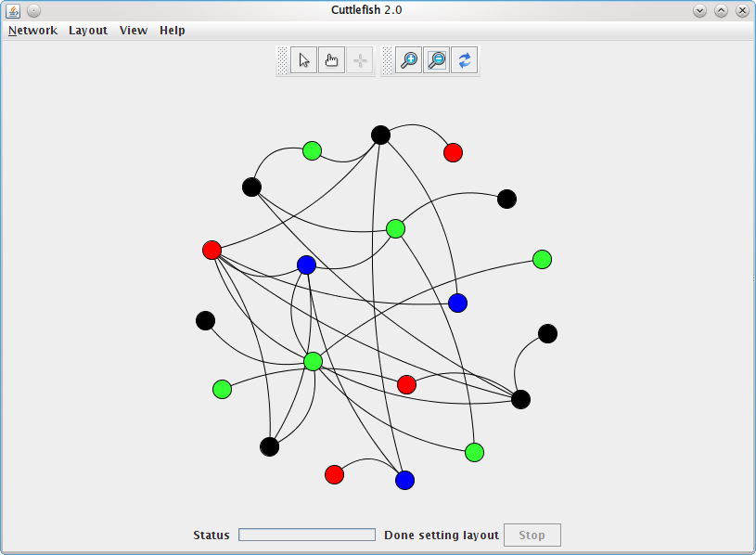
Task: Choose the greyed crosshair move tool
Action: 360,60
